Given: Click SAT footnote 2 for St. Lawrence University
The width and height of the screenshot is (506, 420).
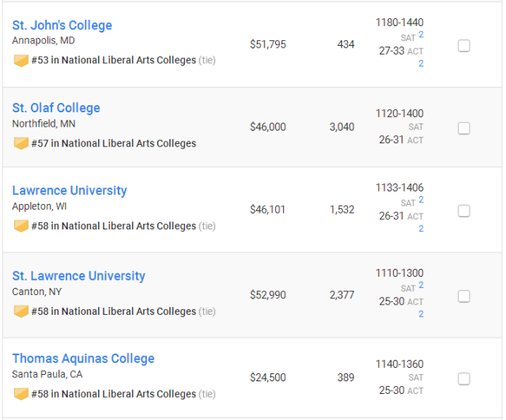Looking at the screenshot, I should [421, 286].
